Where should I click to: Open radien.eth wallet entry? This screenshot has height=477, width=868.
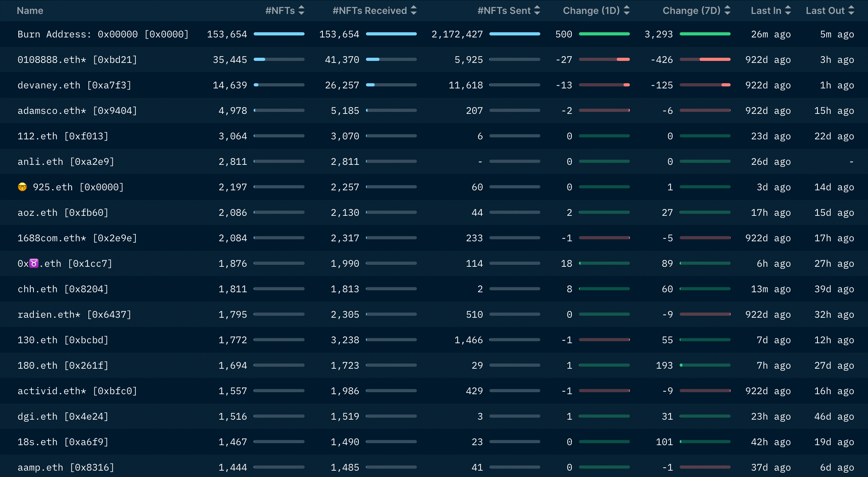coord(74,315)
